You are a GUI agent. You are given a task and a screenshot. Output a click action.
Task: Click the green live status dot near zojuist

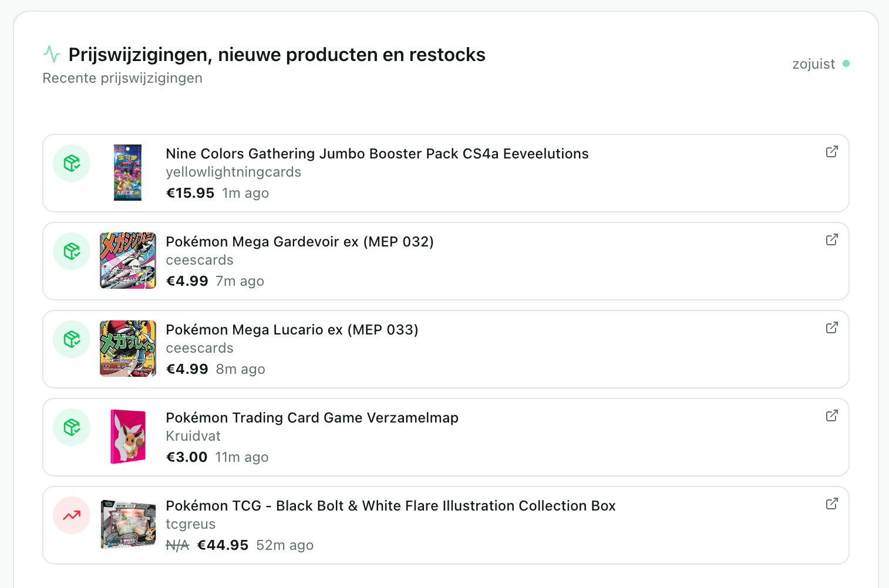(846, 63)
